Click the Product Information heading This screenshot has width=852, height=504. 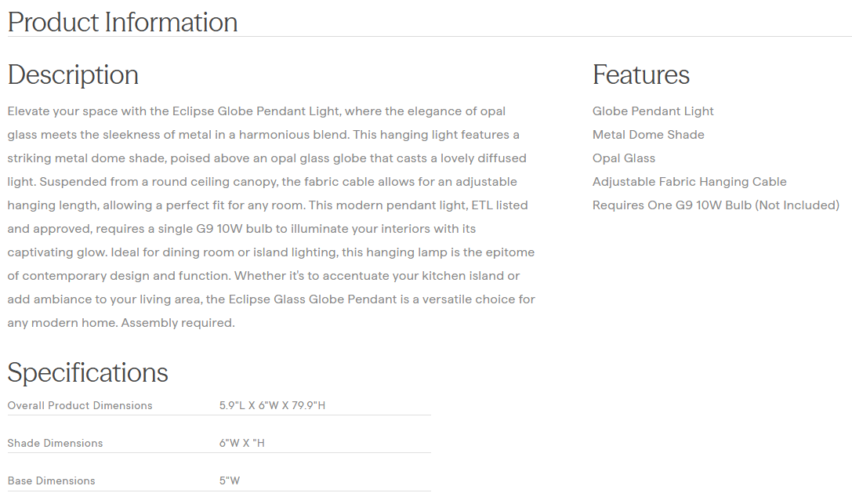[x=122, y=22]
